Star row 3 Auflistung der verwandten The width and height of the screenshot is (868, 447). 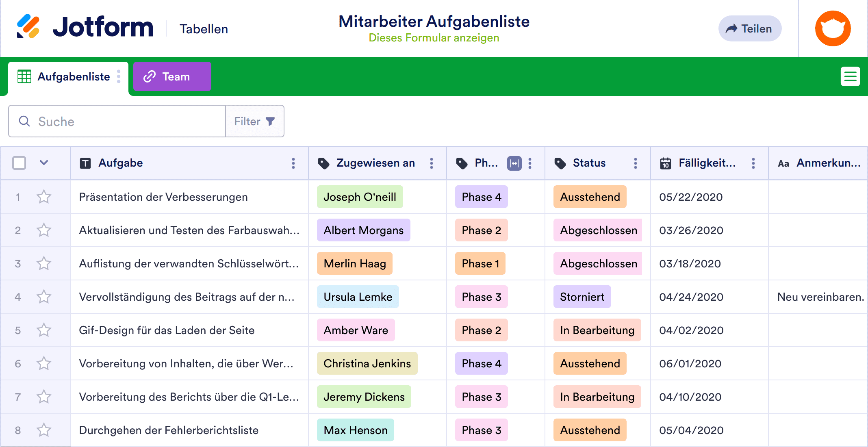pyautogui.click(x=44, y=264)
